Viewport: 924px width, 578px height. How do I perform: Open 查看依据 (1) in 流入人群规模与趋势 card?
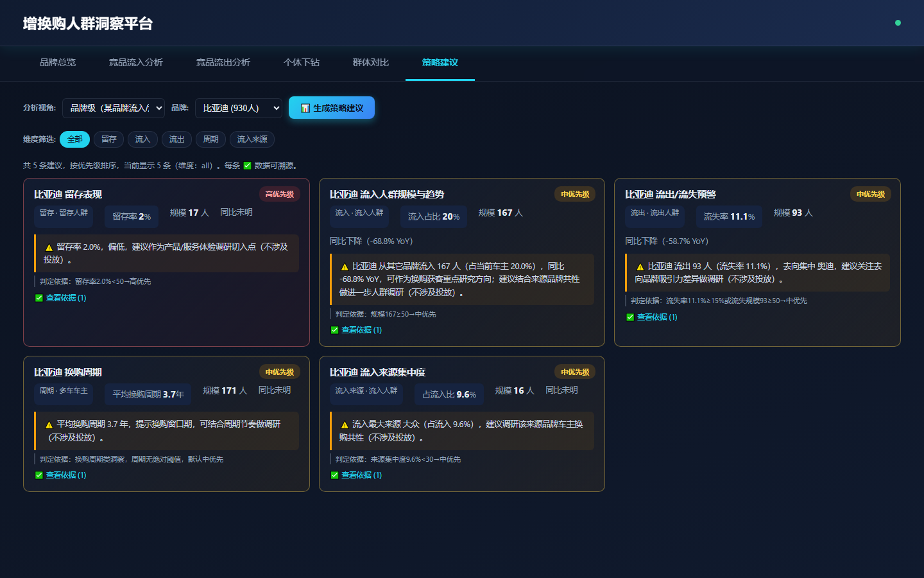tap(356, 330)
